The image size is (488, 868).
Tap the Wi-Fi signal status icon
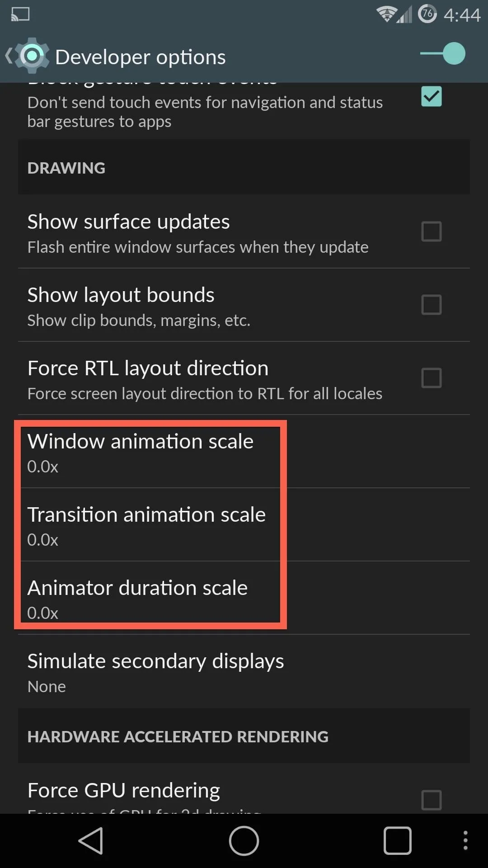click(387, 14)
